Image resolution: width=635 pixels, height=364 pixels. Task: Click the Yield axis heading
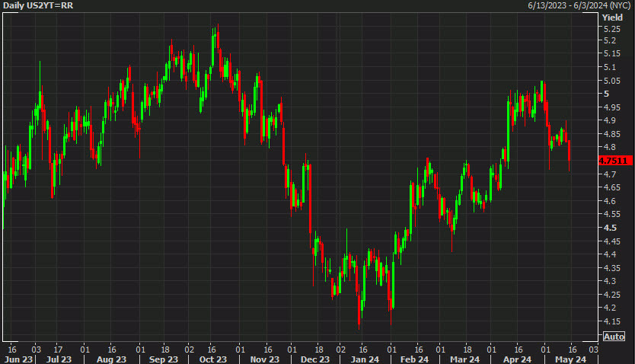tap(612, 18)
